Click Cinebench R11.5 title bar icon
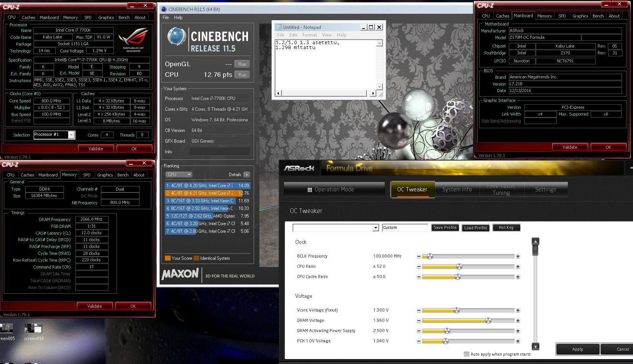The image size is (633, 364). coord(164,9)
